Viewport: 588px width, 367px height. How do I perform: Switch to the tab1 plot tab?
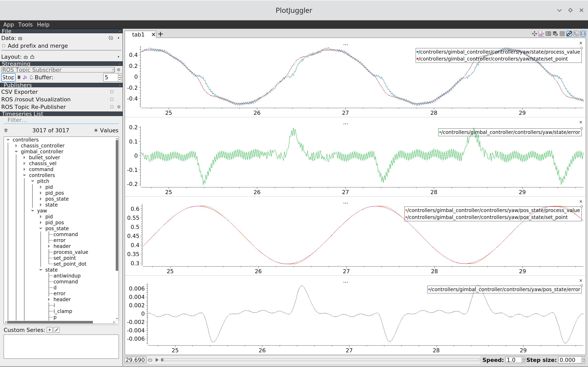tap(138, 34)
